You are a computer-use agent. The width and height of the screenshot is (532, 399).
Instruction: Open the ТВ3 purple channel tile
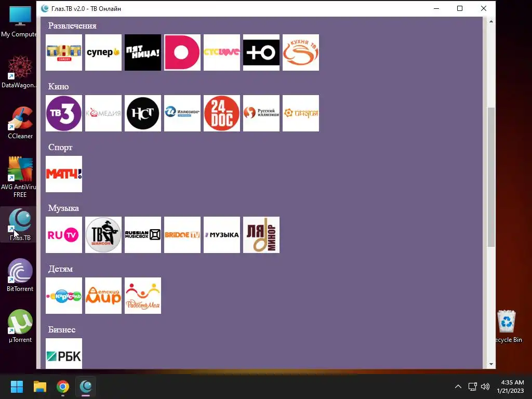(x=64, y=113)
